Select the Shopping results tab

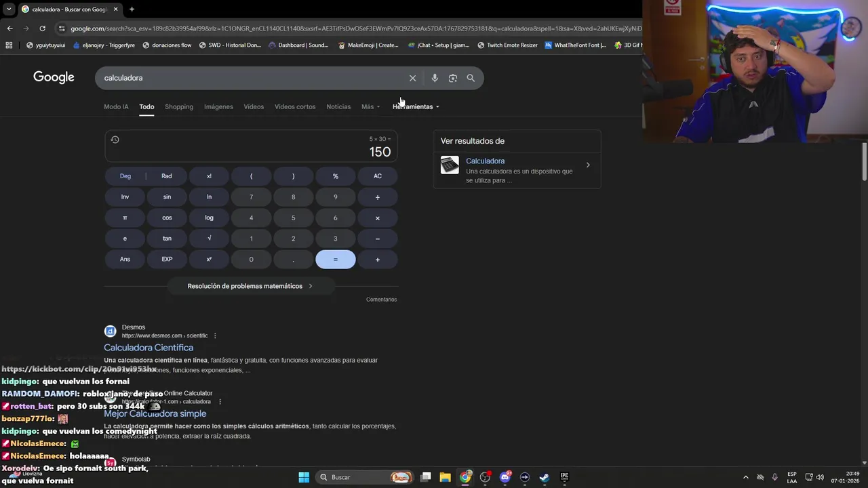[x=179, y=106]
